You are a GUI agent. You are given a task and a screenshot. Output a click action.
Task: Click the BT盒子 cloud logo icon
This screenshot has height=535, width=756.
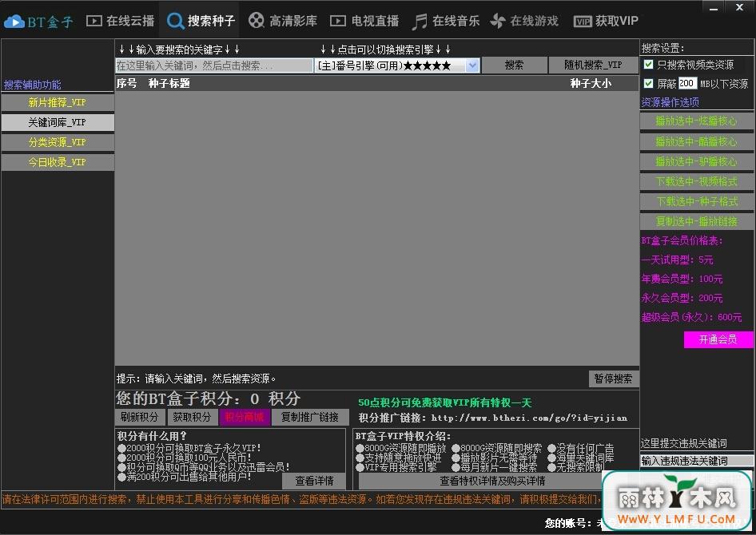coord(14,22)
